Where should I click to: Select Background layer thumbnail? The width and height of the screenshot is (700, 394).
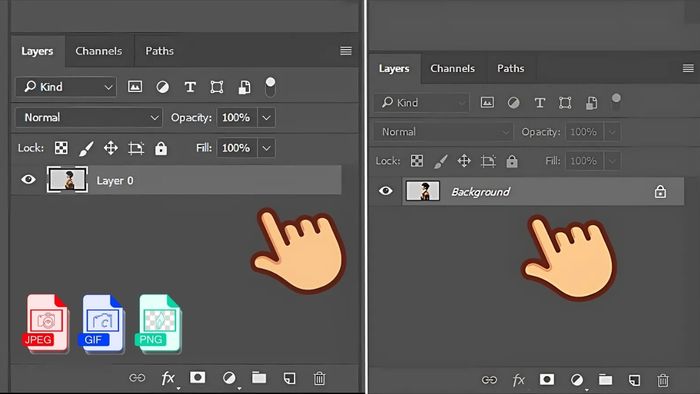coord(422,191)
